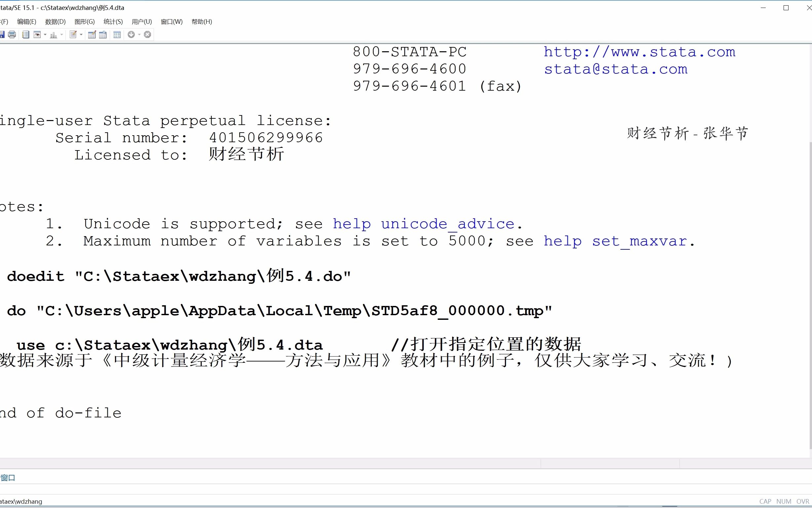Click the http://www.stata.com link
Viewport: 812px width, 508px height.
click(x=639, y=52)
